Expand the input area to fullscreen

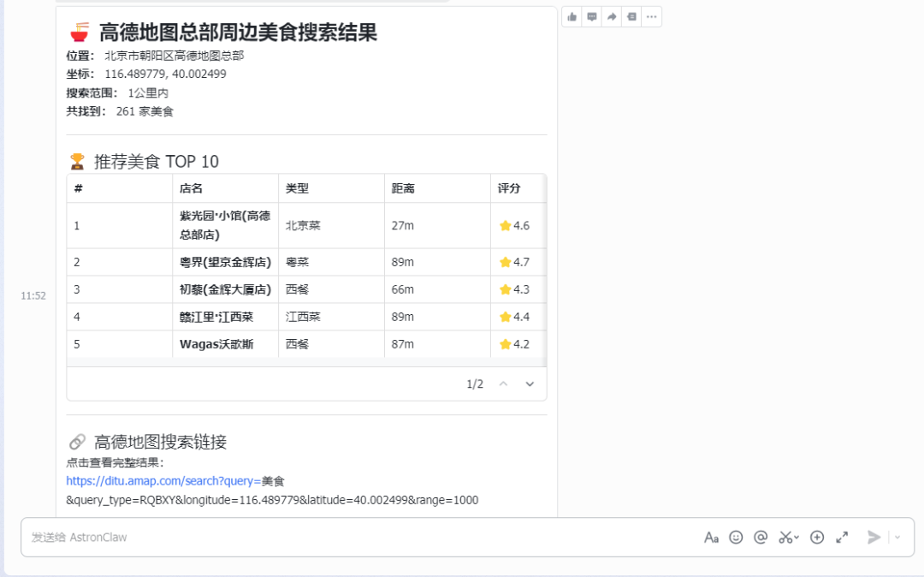pos(841,537)
